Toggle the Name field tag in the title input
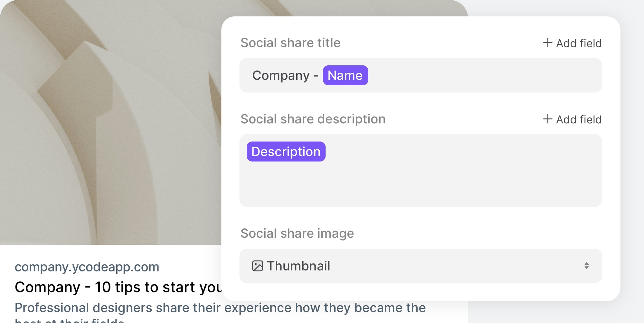The width and height of the screenshot is (644, 323). pyautogui.click(x=345, y=75)
